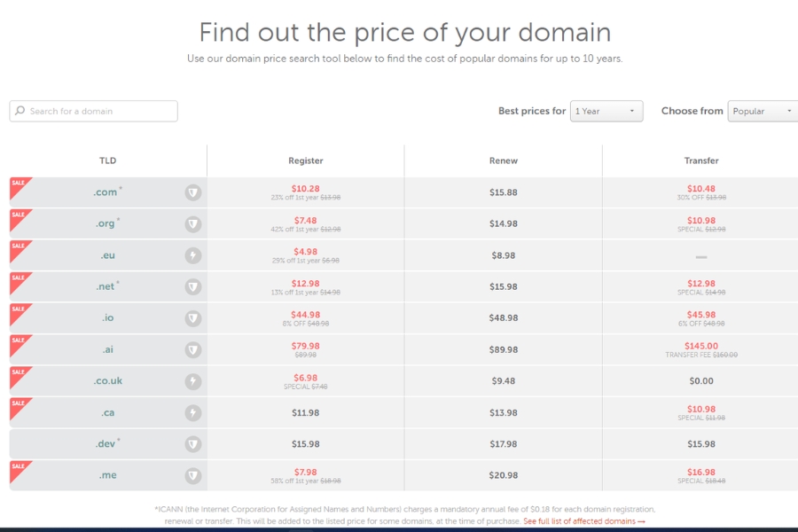Focus the Search for a domain field
Screen dimensions: 798x532
(x=94, y=111)
